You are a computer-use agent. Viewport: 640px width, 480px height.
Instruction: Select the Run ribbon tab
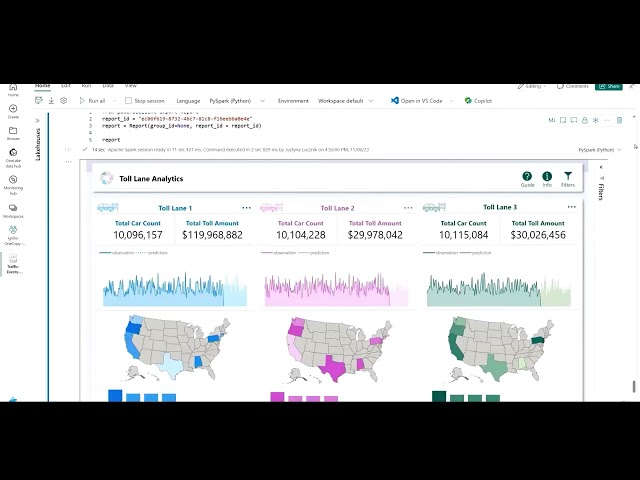(87, 86)
